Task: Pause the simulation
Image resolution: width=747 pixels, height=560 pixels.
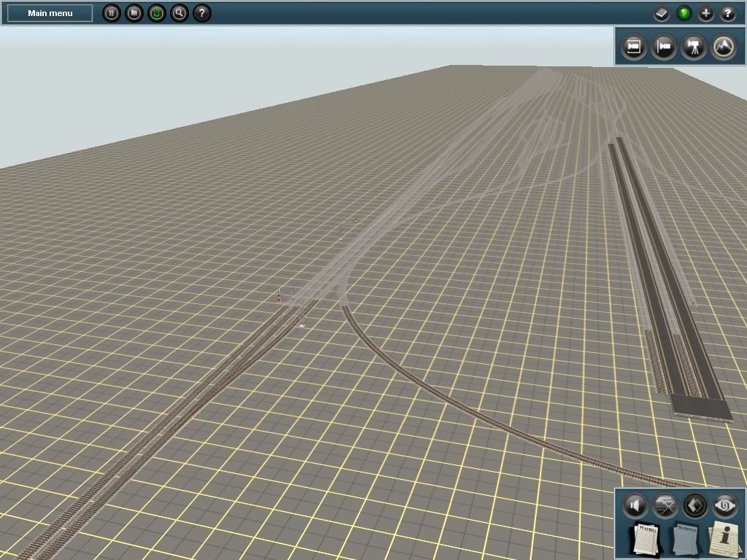Action: pyautogui.click(x=112, y=13)
